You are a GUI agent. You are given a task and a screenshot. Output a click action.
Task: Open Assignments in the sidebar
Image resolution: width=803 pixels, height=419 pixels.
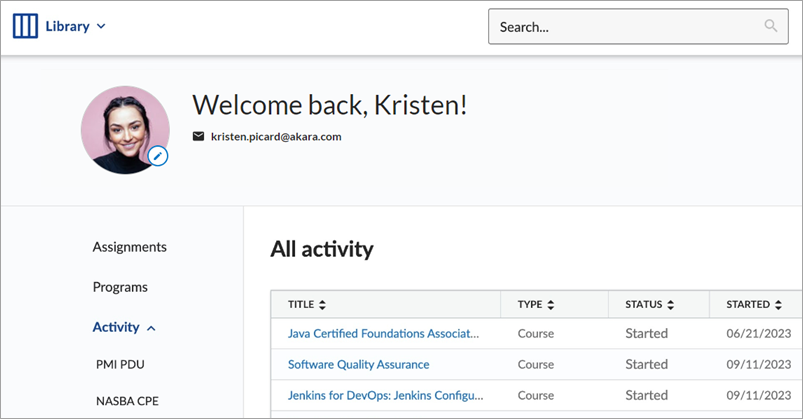coord(129,247)
